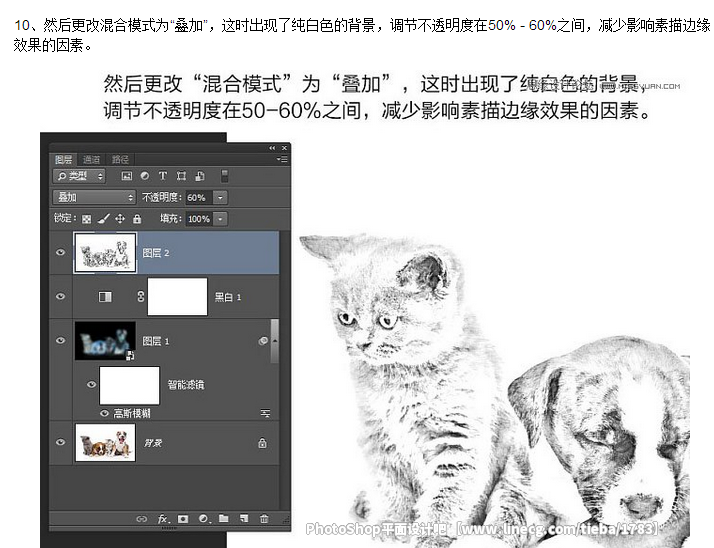Viewport: 714px width, 548px height.
Task: Switch to the 通道 tab
Action: pyautogui.click(x=91, y=159)
